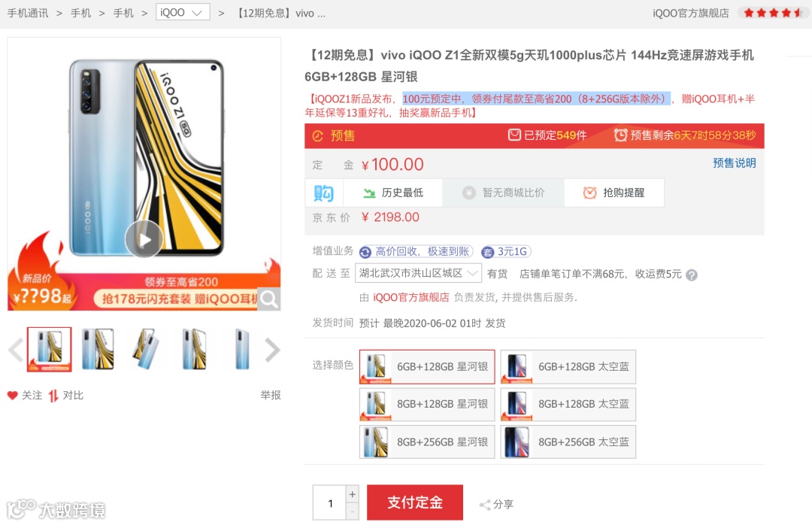Image resolution: width=812 pixels, height=525 pixels.
Task: Choose 8GB+256GB 太空蓝 variant
Action: click(568, 442)
